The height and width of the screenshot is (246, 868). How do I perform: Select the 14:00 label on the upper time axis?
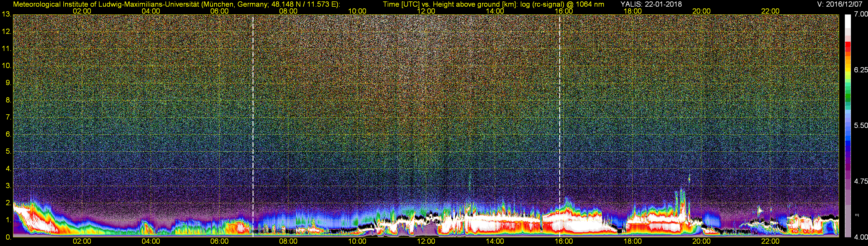pyautogui.click(x=495, y=11)
